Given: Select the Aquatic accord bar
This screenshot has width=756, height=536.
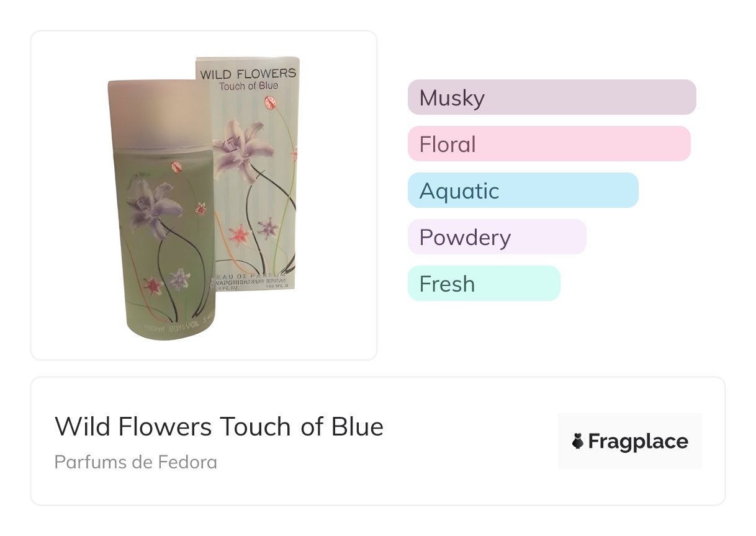Looking at the screenshot, I should [x=523, y=190].
